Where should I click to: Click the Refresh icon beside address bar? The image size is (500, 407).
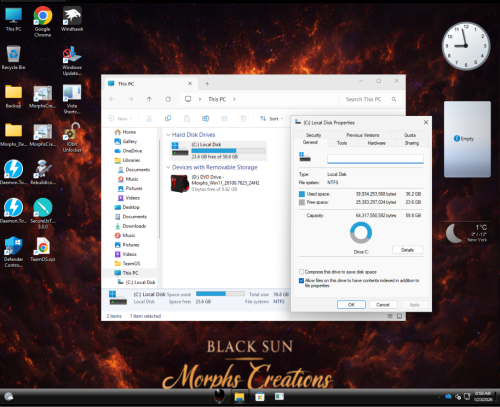point(168,99)
